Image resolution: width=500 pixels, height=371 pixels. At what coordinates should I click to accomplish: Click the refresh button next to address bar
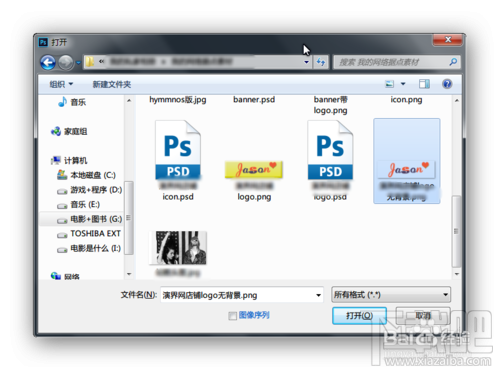321,62
